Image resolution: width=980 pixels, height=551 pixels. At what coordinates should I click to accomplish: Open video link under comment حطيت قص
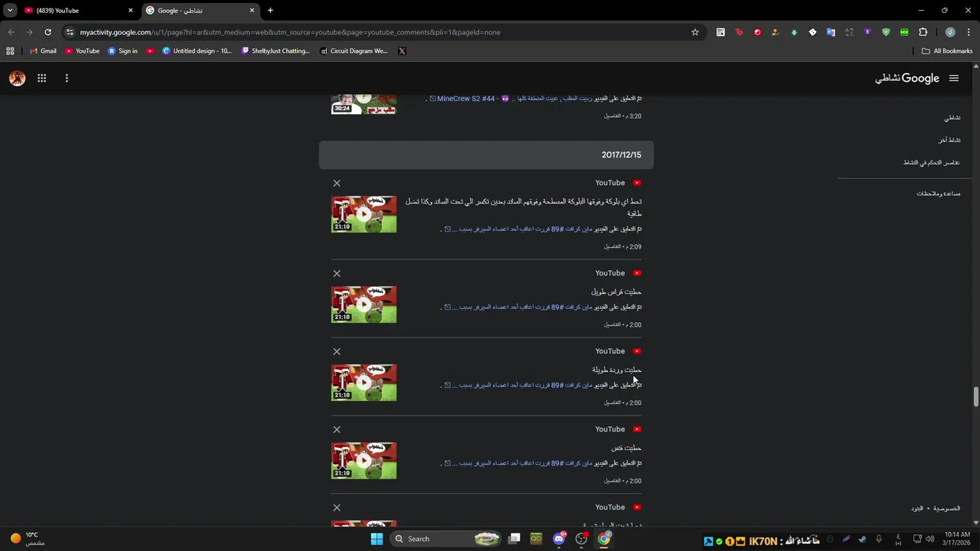[518, 463]
